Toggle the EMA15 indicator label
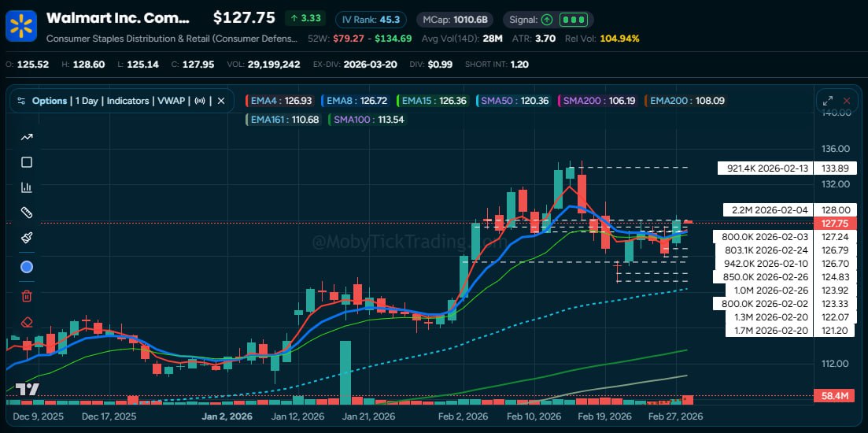 (x=432, y=101)
